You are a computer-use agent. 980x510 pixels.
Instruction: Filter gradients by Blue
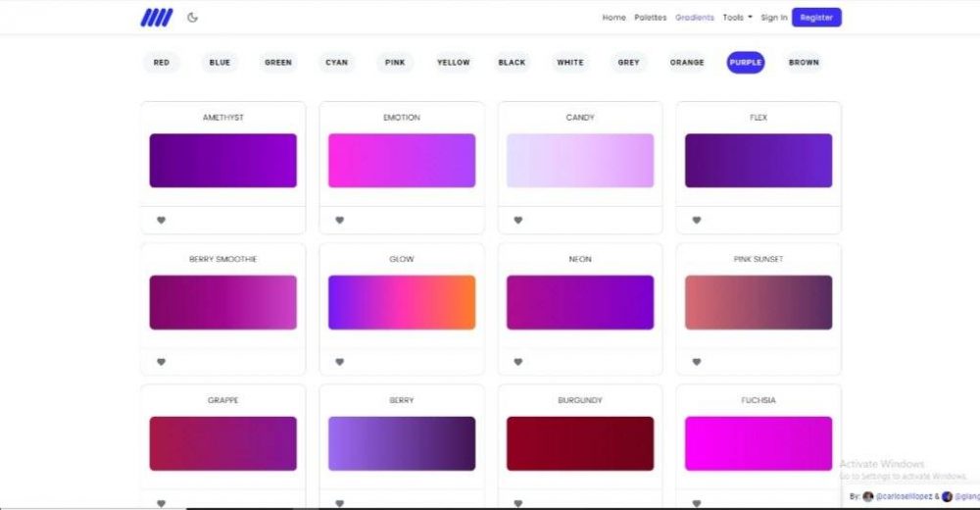tap(220, 63)
